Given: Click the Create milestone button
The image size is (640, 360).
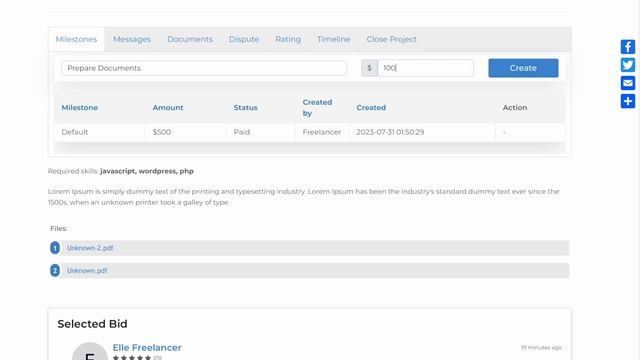Looking at the screenshot, I should 523,68.
